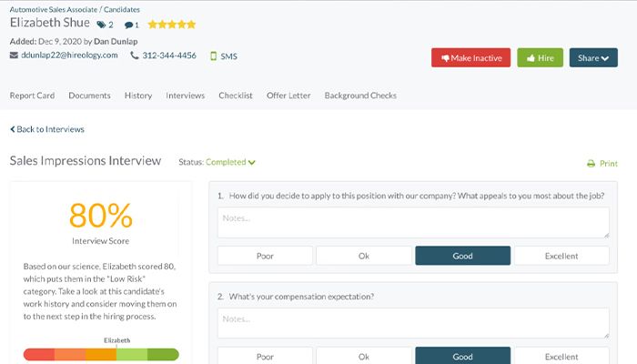Click the Notes field for question 1
This screenshot has height=364, width=637.
tap(413, 223)
